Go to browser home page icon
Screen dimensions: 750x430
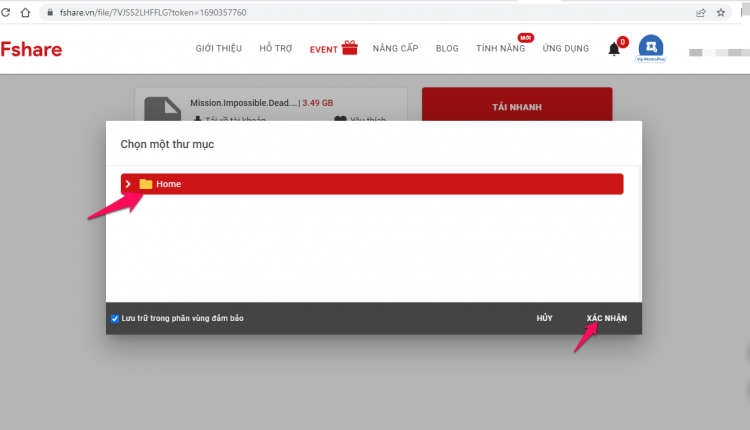coord(25,12)
